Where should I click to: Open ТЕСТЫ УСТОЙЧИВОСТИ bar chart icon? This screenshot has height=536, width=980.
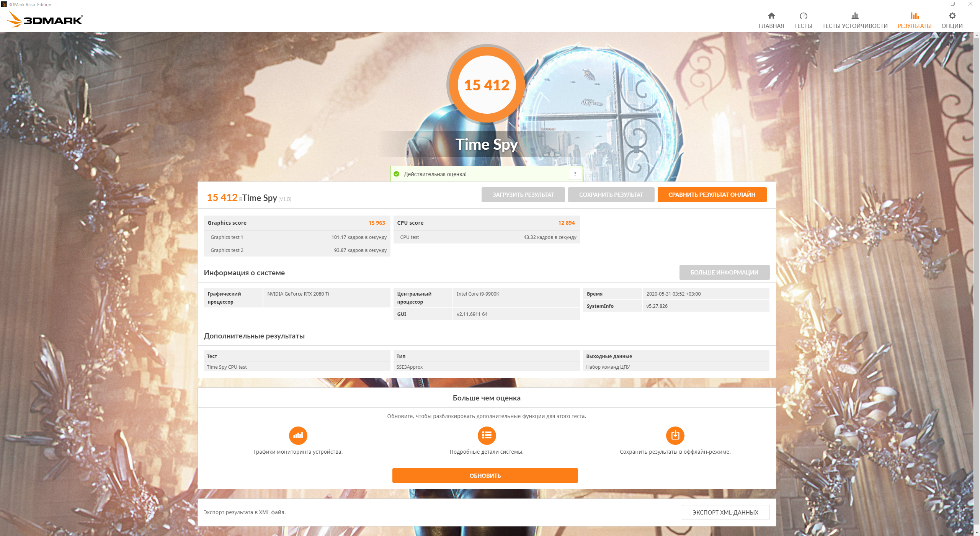pos(854,16)
